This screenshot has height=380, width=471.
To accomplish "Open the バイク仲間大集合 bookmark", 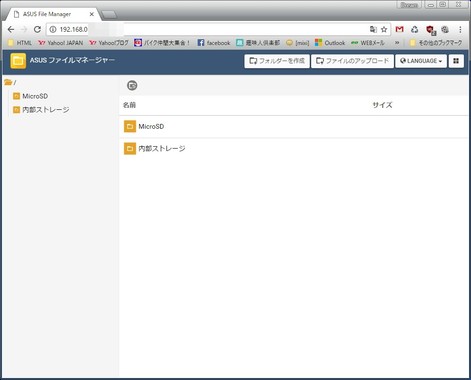I will [162, 43].
